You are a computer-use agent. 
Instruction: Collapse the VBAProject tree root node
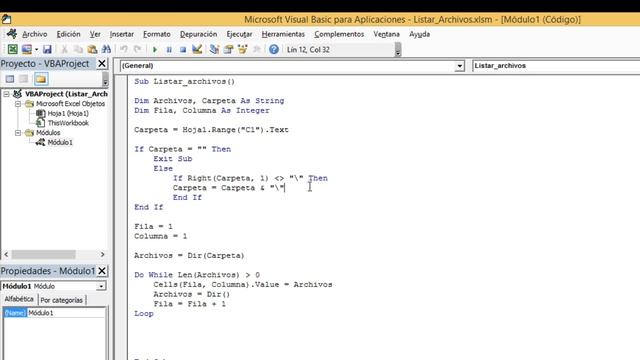point(6,94)
